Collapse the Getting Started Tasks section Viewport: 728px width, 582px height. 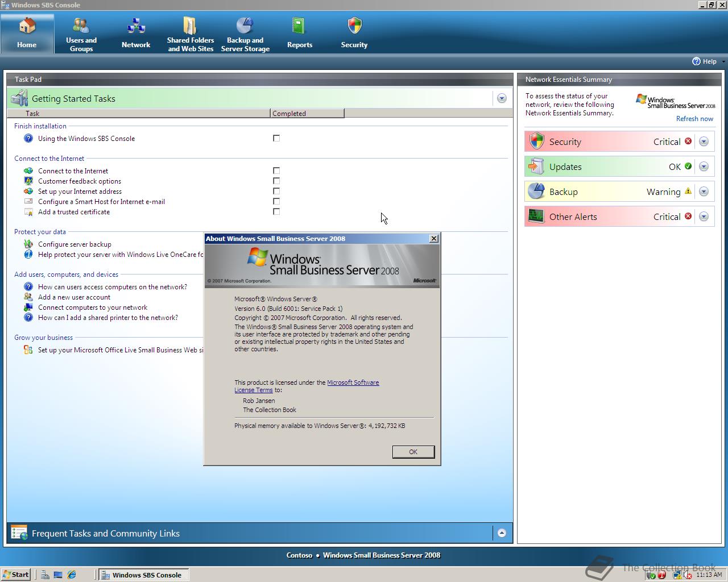pyautogui.click(x=502, y=98)
